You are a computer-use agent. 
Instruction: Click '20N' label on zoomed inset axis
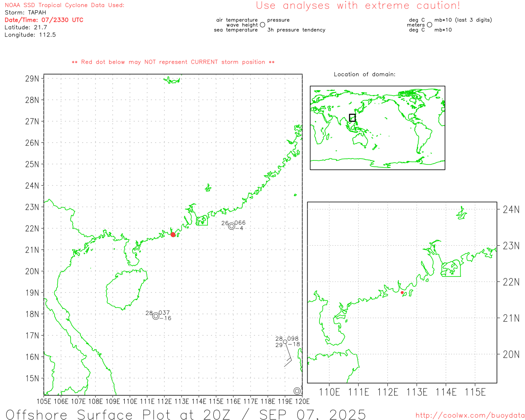511,355
